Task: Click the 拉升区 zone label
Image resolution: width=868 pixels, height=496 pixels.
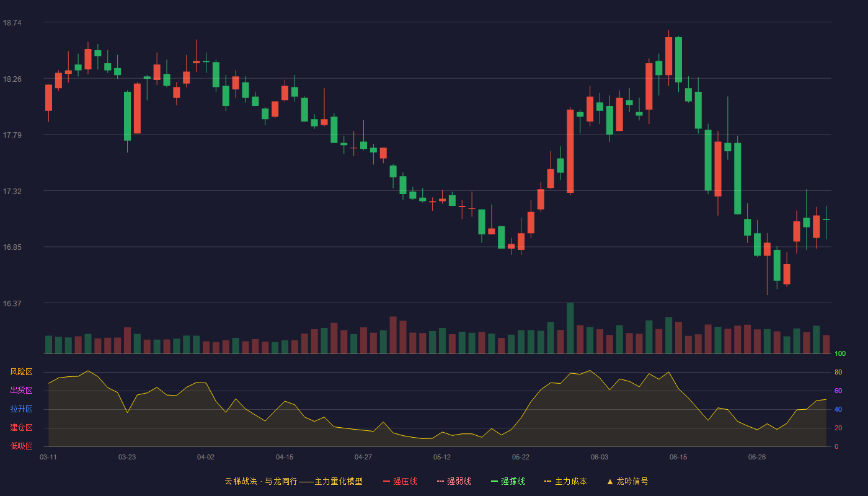Action: click(21, 409)
